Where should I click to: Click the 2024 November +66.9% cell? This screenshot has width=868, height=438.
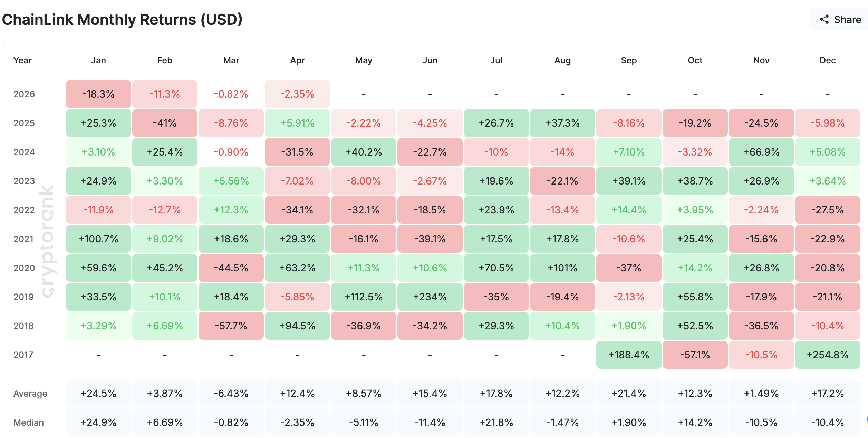[x=761, y=152]
